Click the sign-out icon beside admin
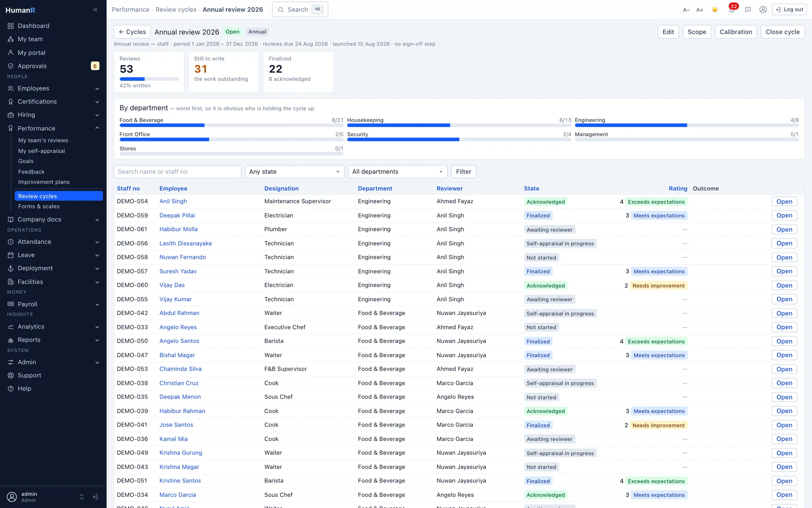Image resolution: width=812 pixels, height=508 pixels. 95,497
